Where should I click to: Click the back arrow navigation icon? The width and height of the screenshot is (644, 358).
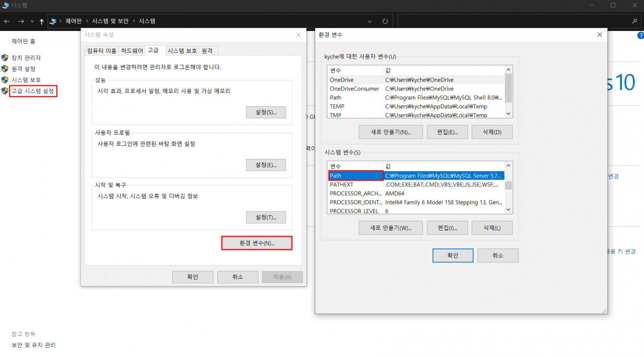(x=7, y=21)
